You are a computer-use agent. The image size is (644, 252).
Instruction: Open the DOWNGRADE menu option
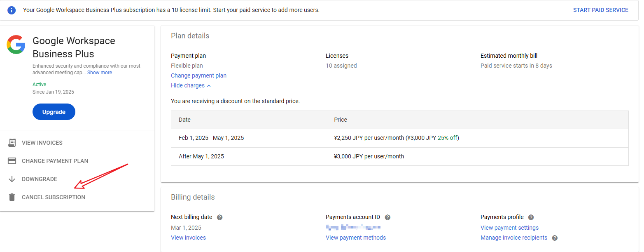pyautogui.click(x=40, y=179)
